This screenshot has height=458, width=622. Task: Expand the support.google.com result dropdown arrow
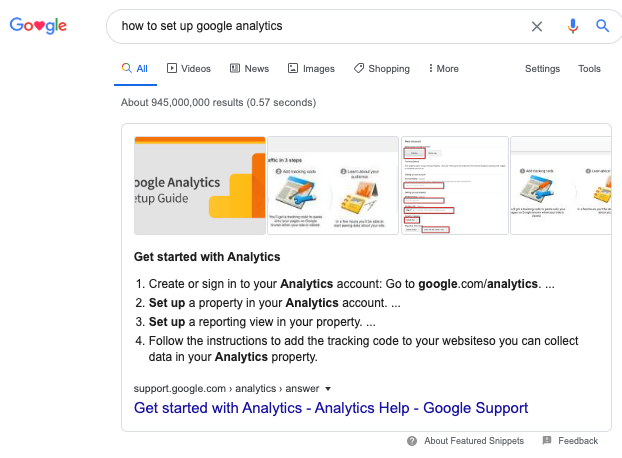(327, 388)
